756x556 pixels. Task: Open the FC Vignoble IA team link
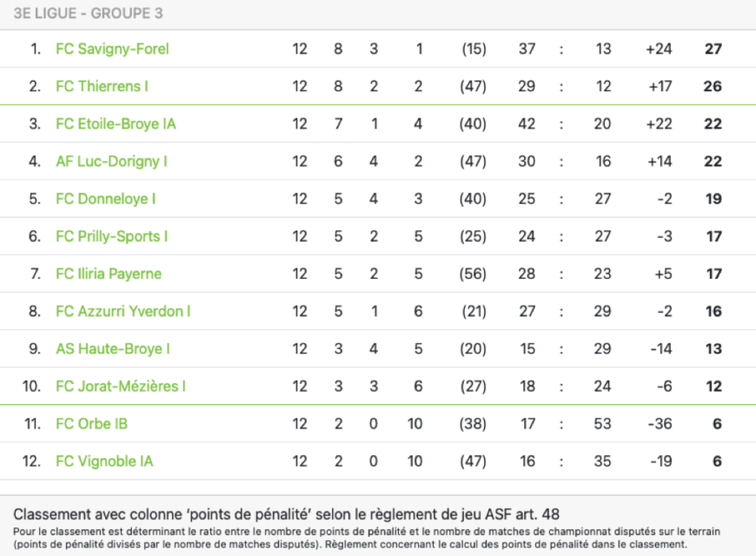[104, 461]
